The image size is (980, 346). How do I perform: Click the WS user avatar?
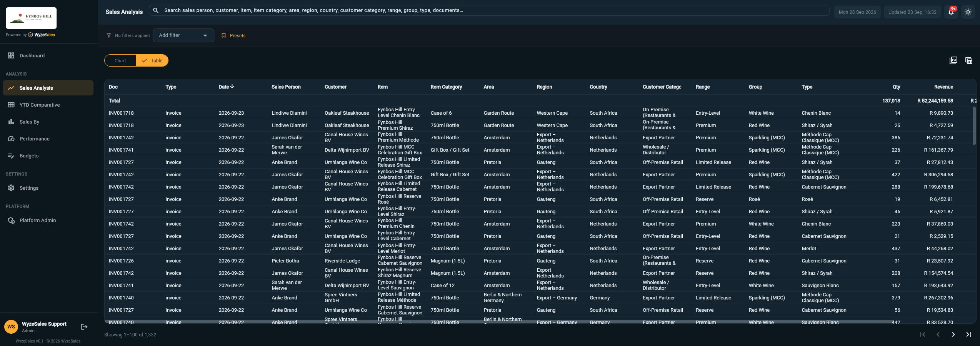[11, 327]
